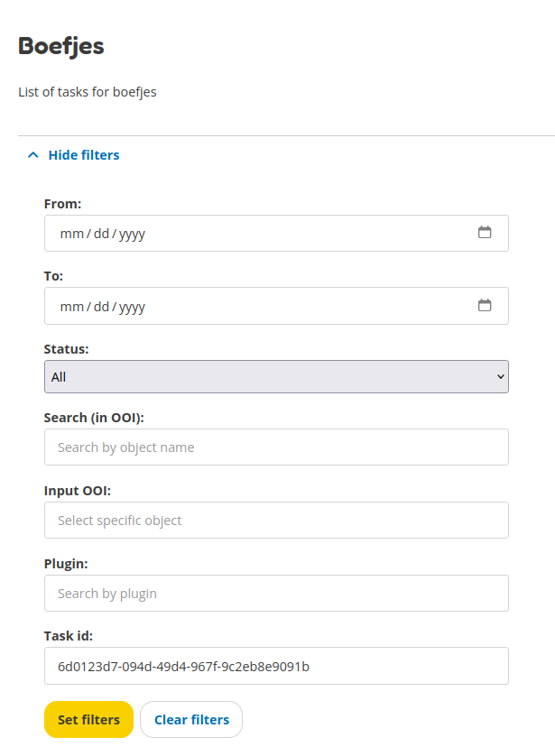Select the day segment in To date
This screenshot has height=756, width=555.
point(101,307)
